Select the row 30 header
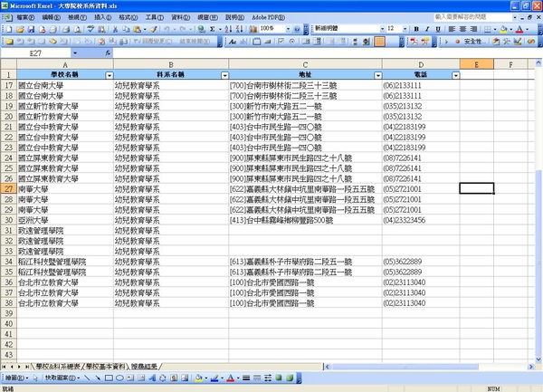The image size is (543, 392). (9, 220)
